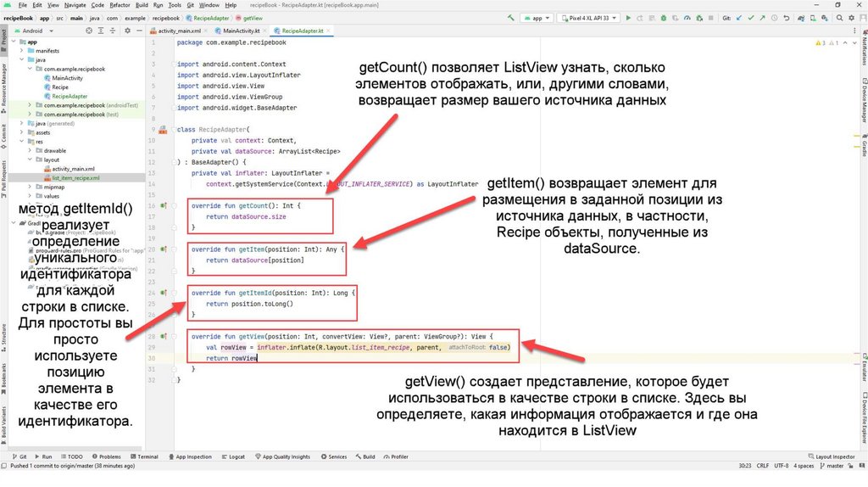Screen dimensions: 868x487
Task: Collapse the layout folder in project tree
Action: pos(31,159)
